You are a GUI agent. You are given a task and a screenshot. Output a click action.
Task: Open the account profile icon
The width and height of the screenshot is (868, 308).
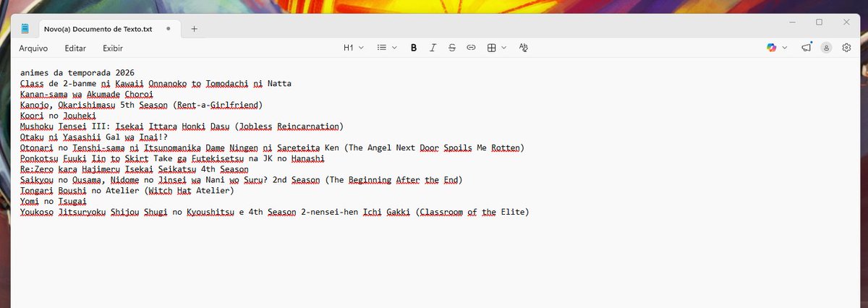(826, 48)
